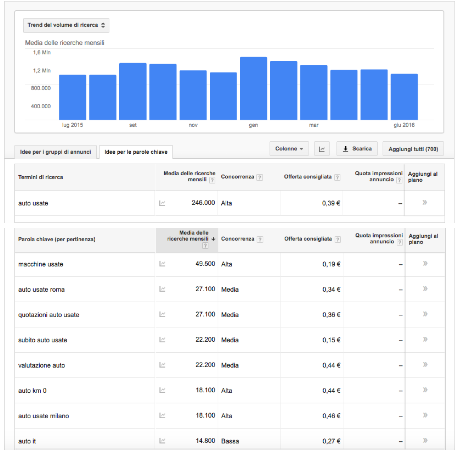Screen dimensions: 460x455
Task: Click the Scarica download button
Action: click(x=357, y=149)
